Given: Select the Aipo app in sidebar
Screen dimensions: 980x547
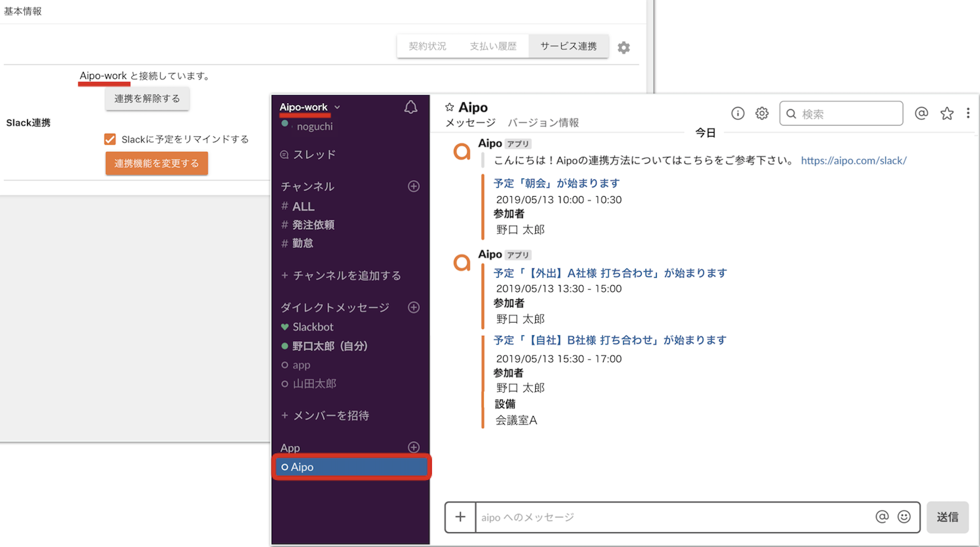Looking at the screenshot, I should pos(351,467).
